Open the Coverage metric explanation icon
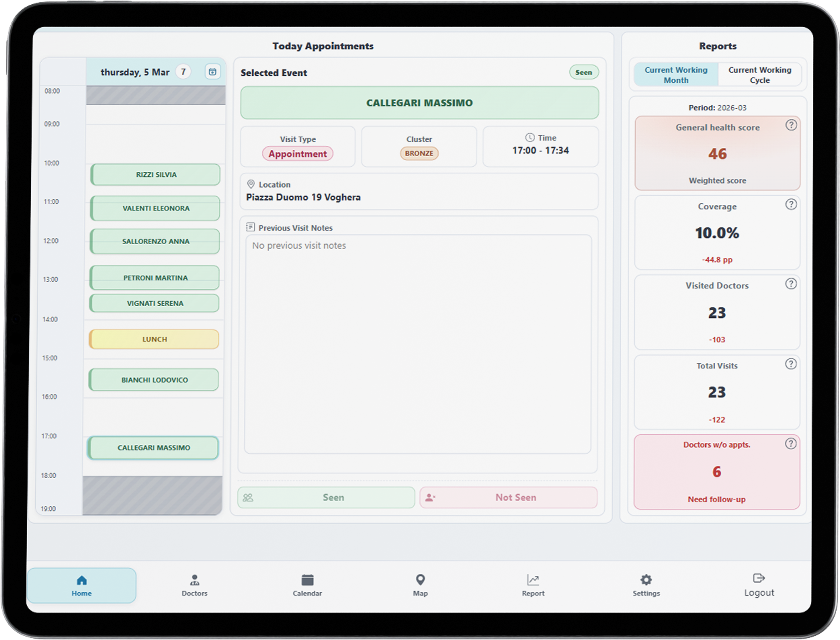The image size is (840, 640). (791, 205)
